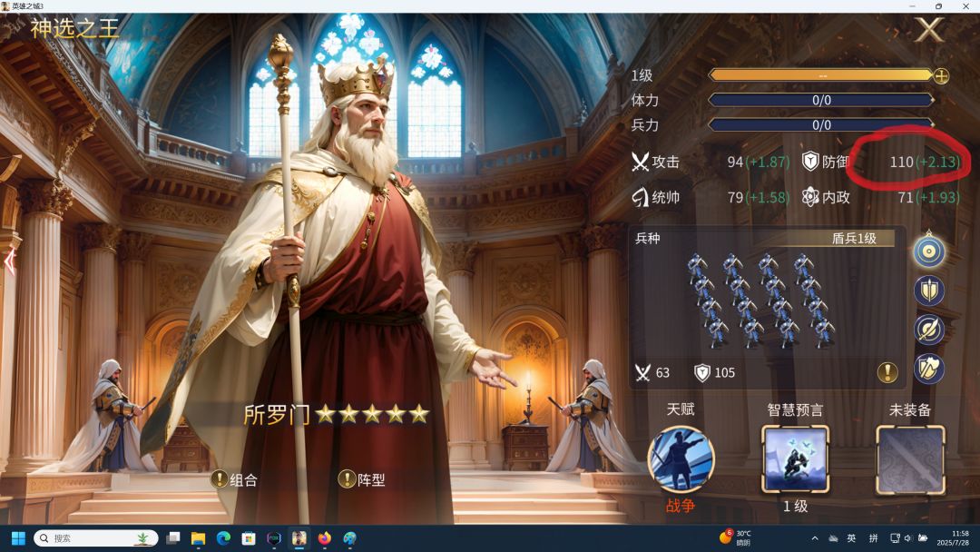The height and width of the screenshot is (552, 980).
Task: Select the round slashed-sword troop icon
Action: click(x=929, y=330)
